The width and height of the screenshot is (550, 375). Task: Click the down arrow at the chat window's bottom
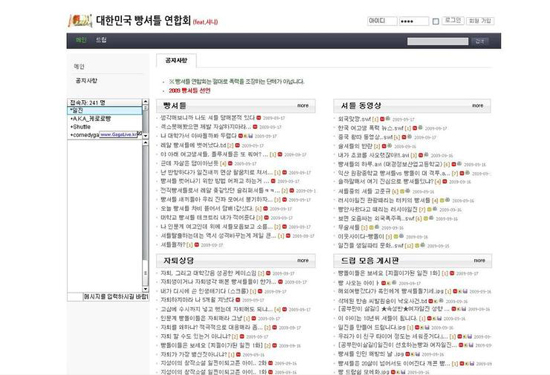point(146,289)
